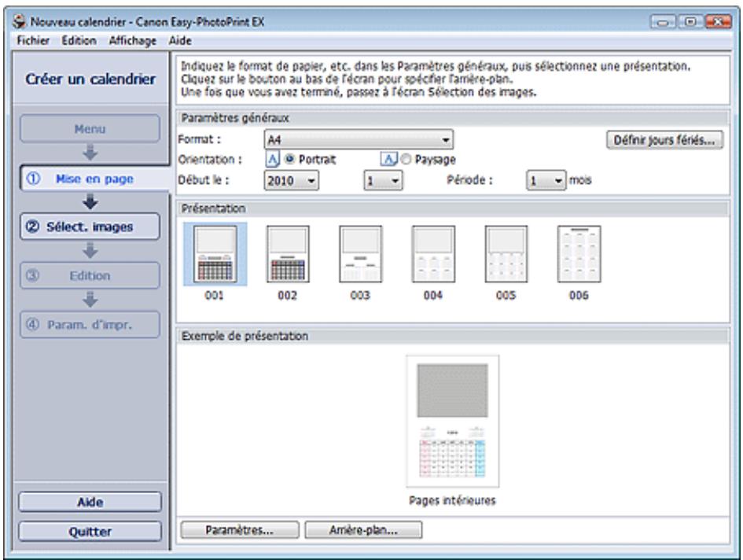Image resolution: width=743 pixels, height=560 pixels.
Task: Open the Edition menu
Action: (x=79, y=41)
